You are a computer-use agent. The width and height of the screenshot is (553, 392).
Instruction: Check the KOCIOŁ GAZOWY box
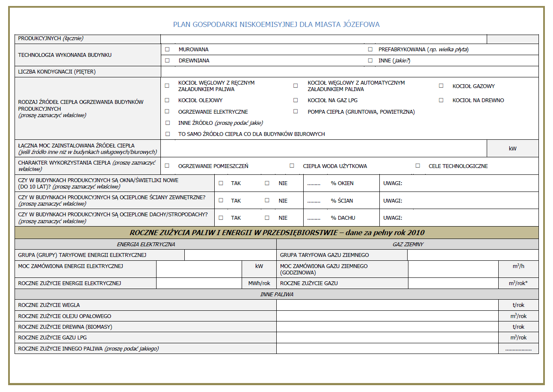441,86
